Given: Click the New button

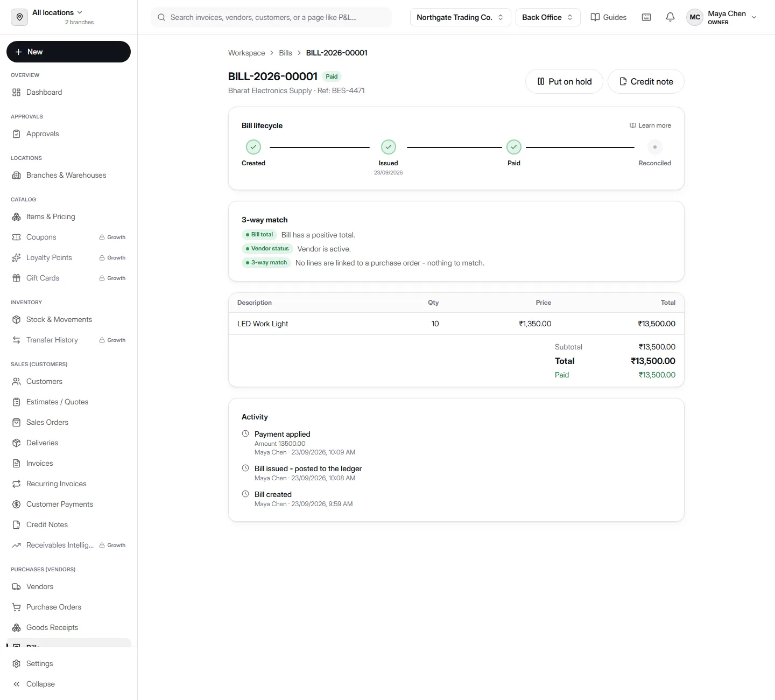Looking at the screenshot, I should (69, 52).
